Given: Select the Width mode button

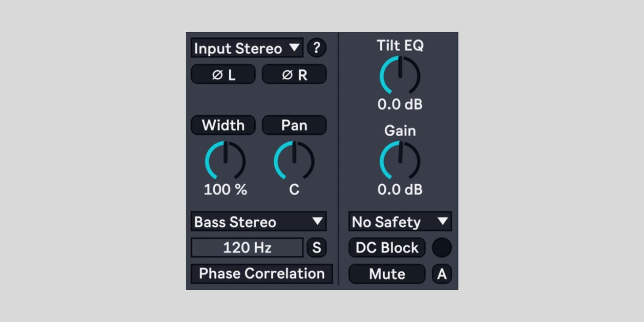Looking at the screenshot, I should point(223,125).
